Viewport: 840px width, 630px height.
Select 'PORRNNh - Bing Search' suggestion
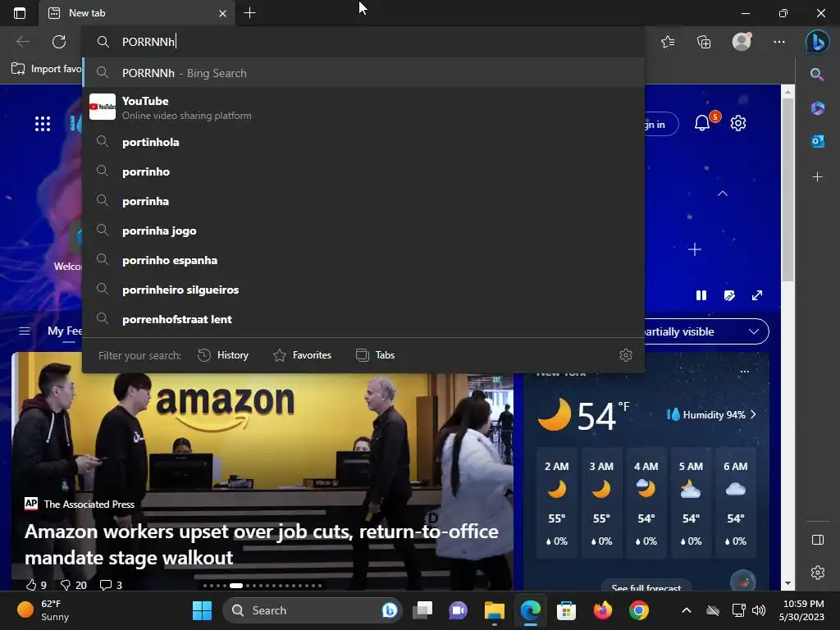pyautogui.click(x=363, y=73)
